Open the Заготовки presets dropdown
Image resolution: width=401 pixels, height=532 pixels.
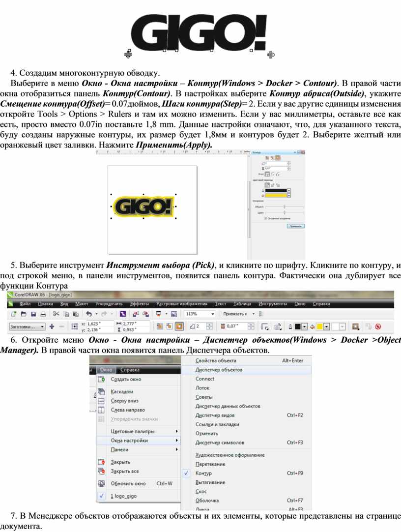42,327
